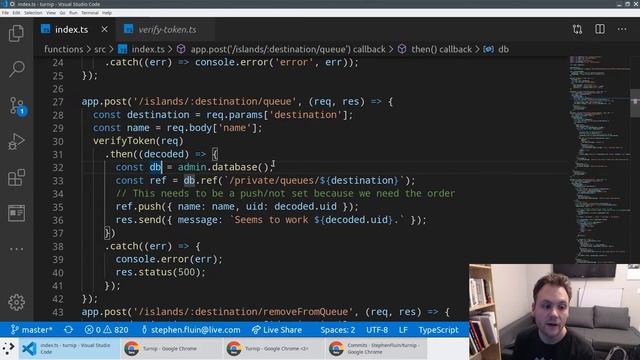The width and height of the screenshot is (640, 360).
Task: Click the Open Changes compare icon
Action: (577, 29)
